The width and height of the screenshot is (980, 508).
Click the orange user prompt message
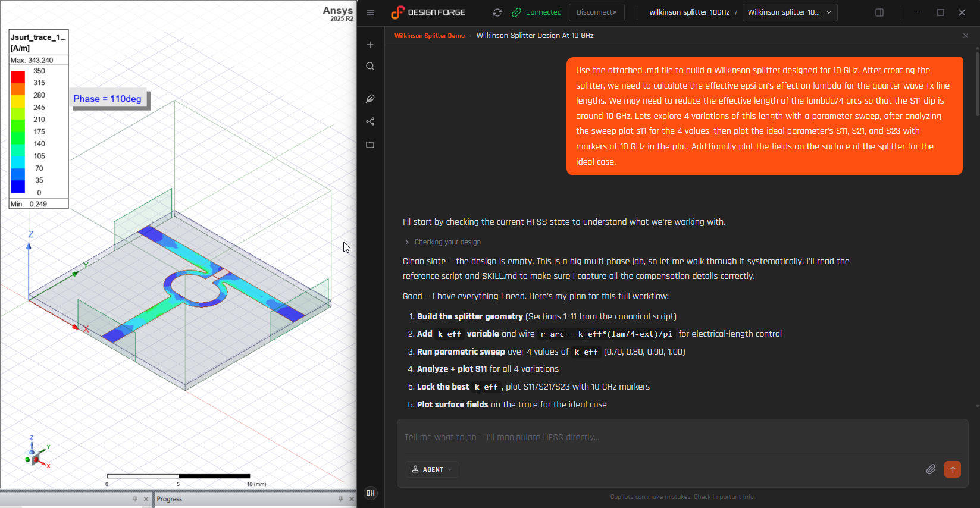tap(764, 116)
